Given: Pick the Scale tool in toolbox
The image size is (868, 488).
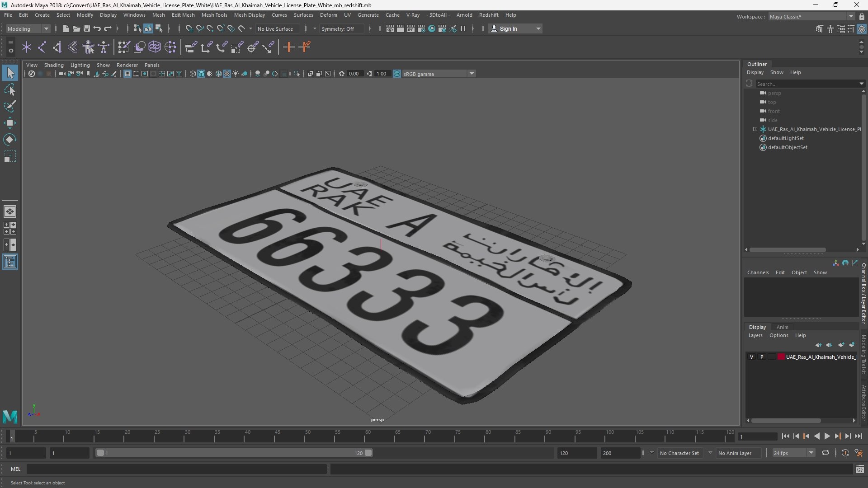Looking at the screenshot, I should pyautogui.click(x=10, y=156).
